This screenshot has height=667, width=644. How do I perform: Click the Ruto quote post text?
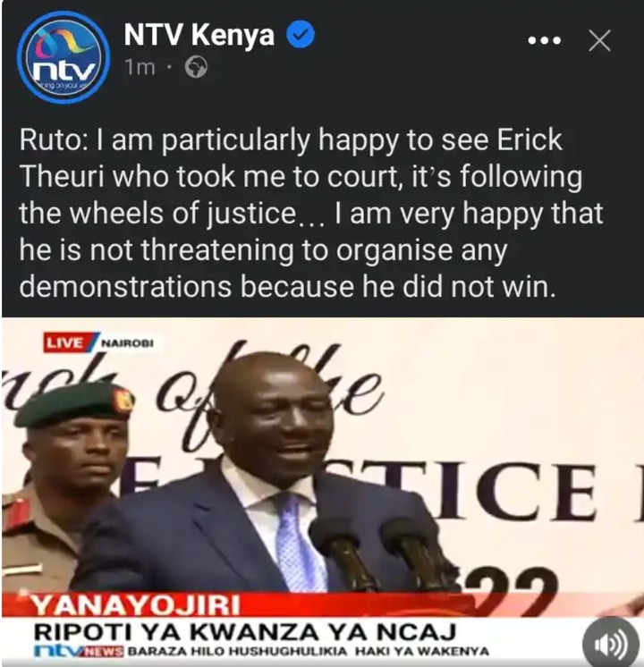coord(311,213)
